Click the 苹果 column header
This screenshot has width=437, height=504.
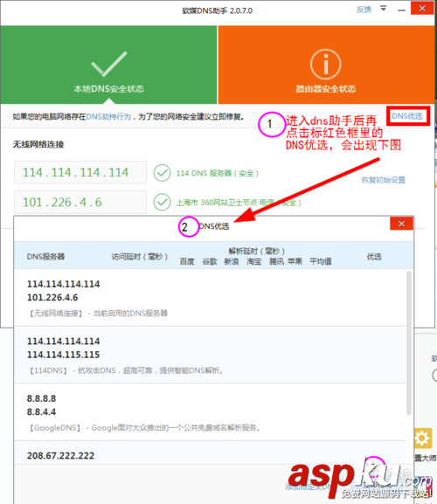point(295,262)
